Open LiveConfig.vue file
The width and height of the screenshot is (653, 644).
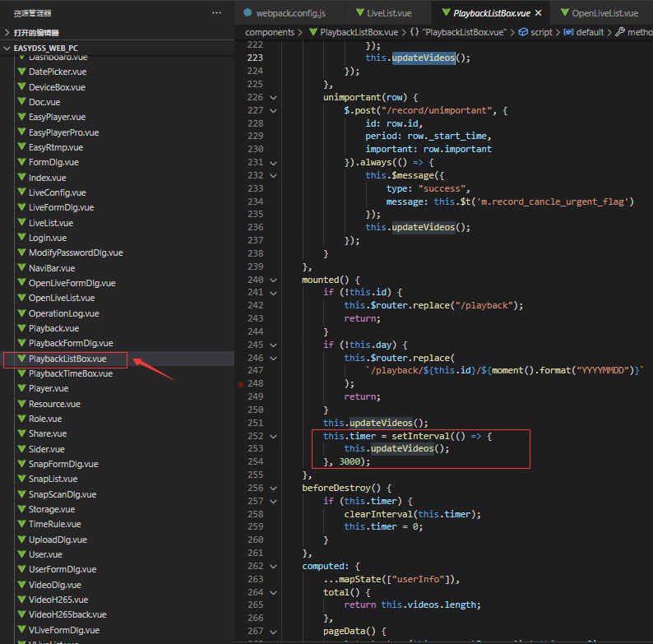pyautogui.click(x=57, y=192)
